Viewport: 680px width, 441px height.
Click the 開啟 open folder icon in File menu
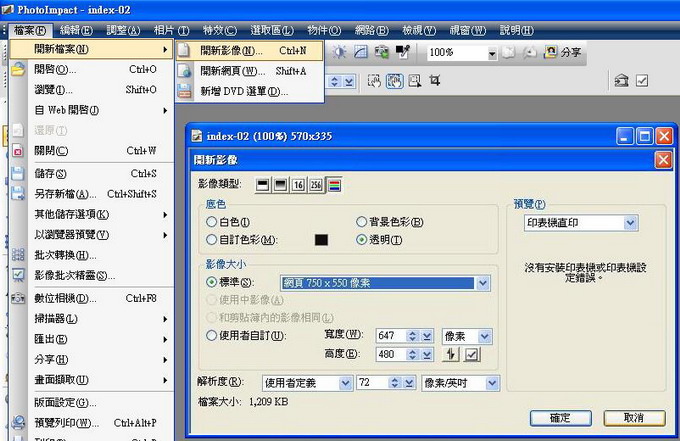18,69
